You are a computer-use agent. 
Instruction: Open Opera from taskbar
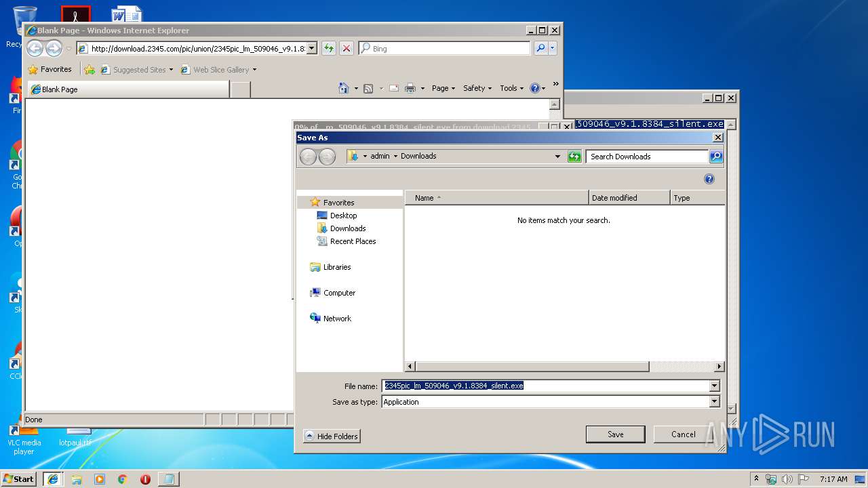pos(145,479)
